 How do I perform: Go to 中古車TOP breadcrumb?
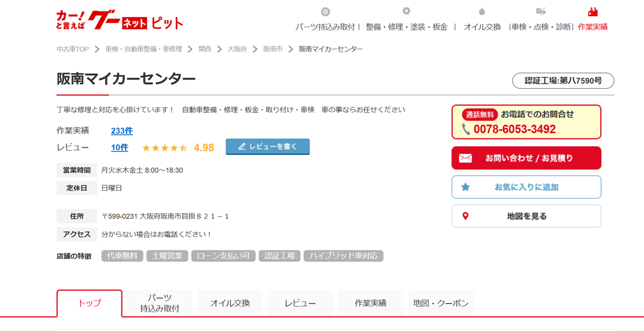pos(73,49)
